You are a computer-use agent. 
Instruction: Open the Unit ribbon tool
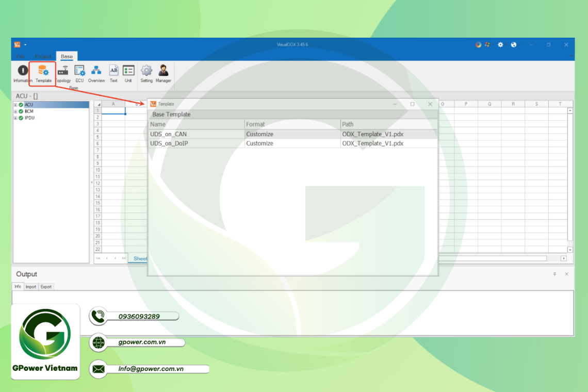coord(128,74)
